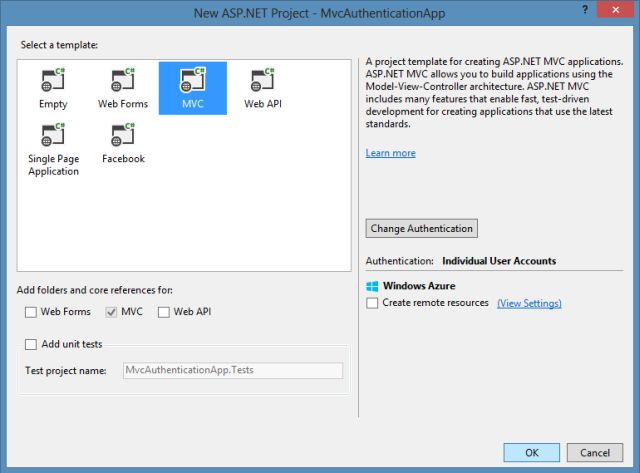Pick the Web API template icon
Viewport: 640px width, 473px height.
(x=263, y=80)
